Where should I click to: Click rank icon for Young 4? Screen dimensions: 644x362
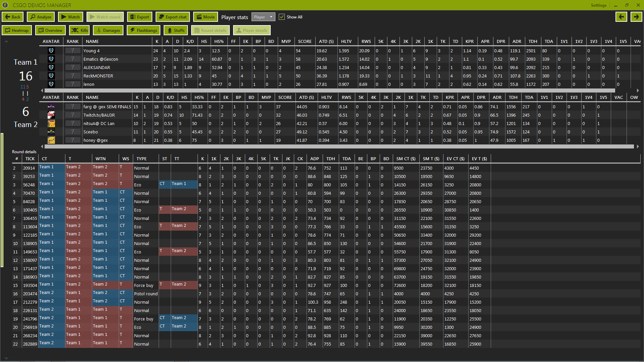coord(72,51)
